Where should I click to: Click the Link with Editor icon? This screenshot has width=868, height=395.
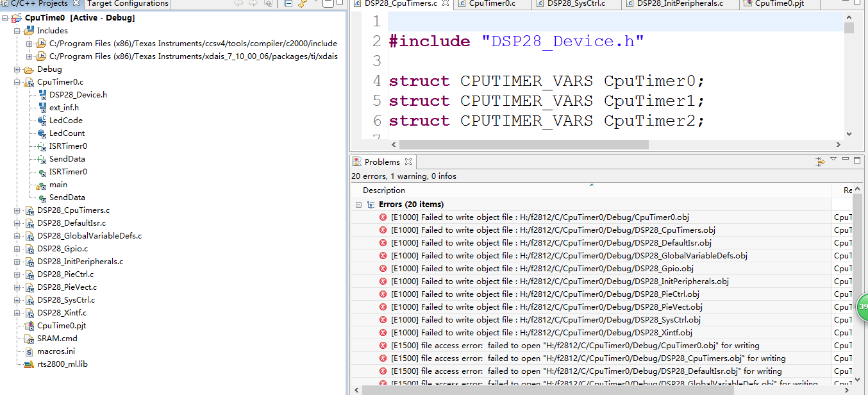pyautogui.click(x=303, y=3)
